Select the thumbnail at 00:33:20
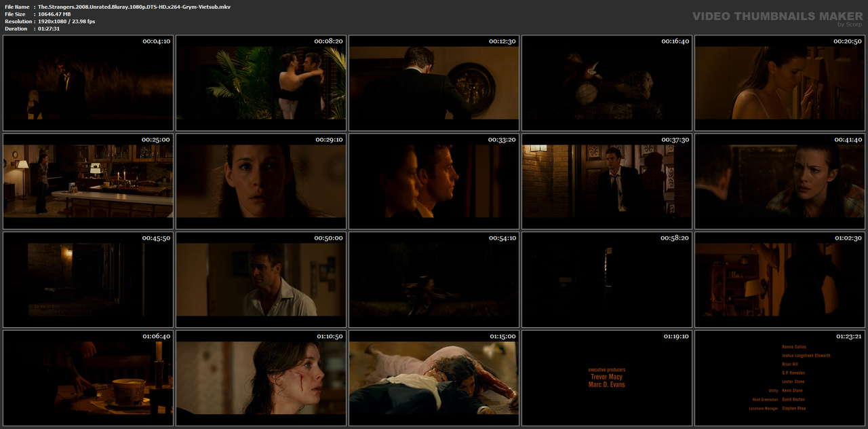Screen dimensions: 868x429 point(434,181)
